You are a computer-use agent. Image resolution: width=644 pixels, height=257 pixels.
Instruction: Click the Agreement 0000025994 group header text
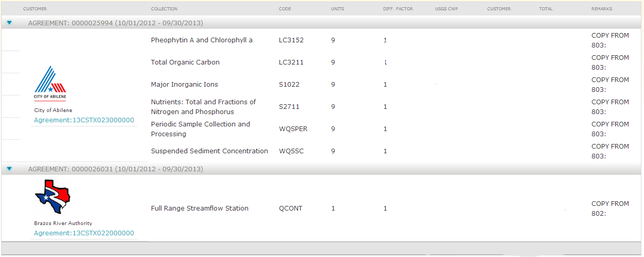pos(115,23)
